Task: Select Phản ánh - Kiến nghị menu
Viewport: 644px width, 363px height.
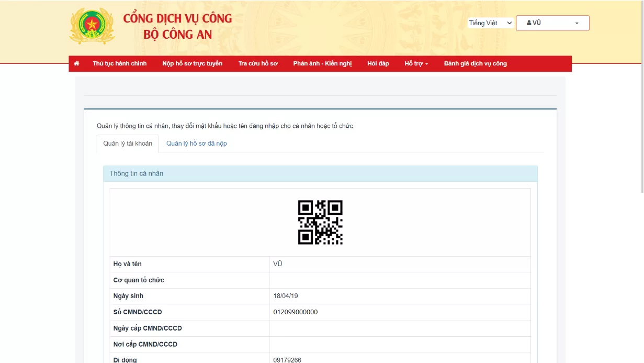Action: pos(322,63)
